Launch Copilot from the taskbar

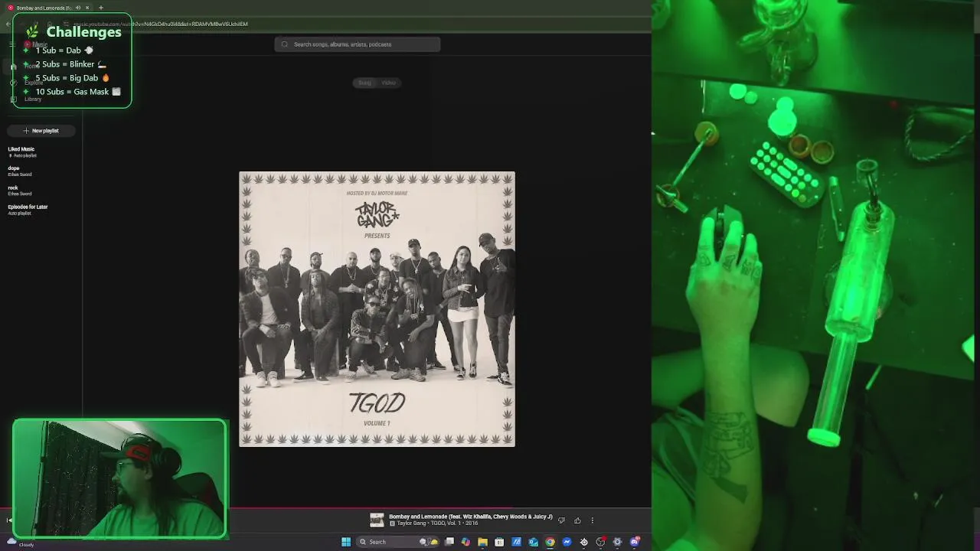point(465,542)
